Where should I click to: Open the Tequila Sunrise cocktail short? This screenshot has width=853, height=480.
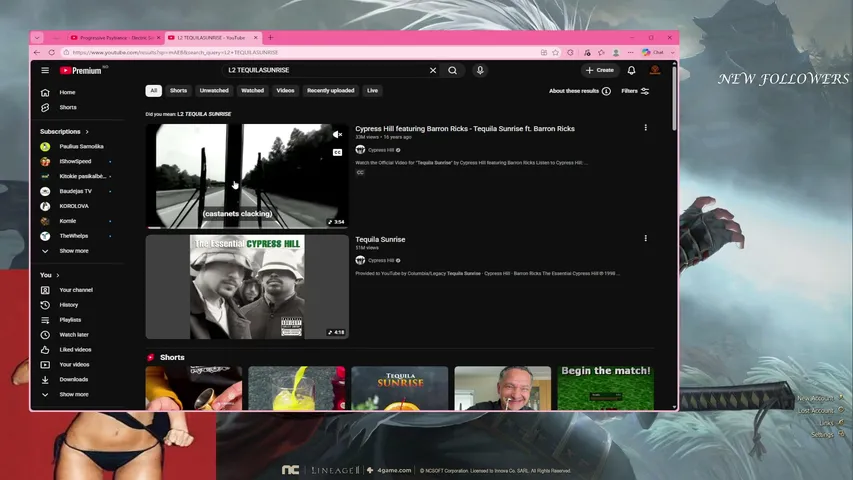coord(400,388)
